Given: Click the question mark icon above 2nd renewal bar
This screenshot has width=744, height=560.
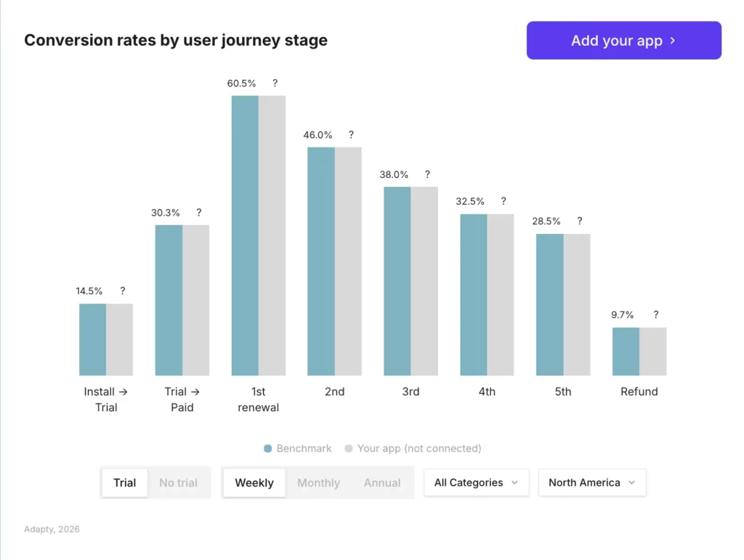Looking at the screenshot, I should tap(351, 135).
